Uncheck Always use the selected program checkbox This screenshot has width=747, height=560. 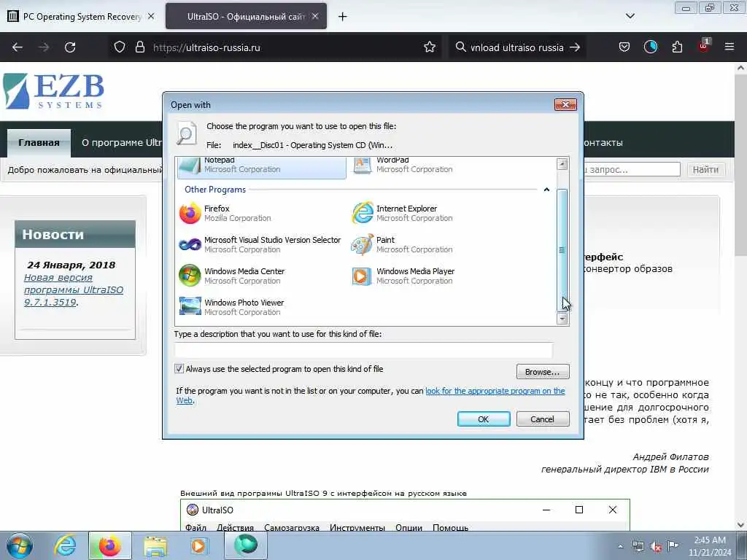click(x=179, y=368)
